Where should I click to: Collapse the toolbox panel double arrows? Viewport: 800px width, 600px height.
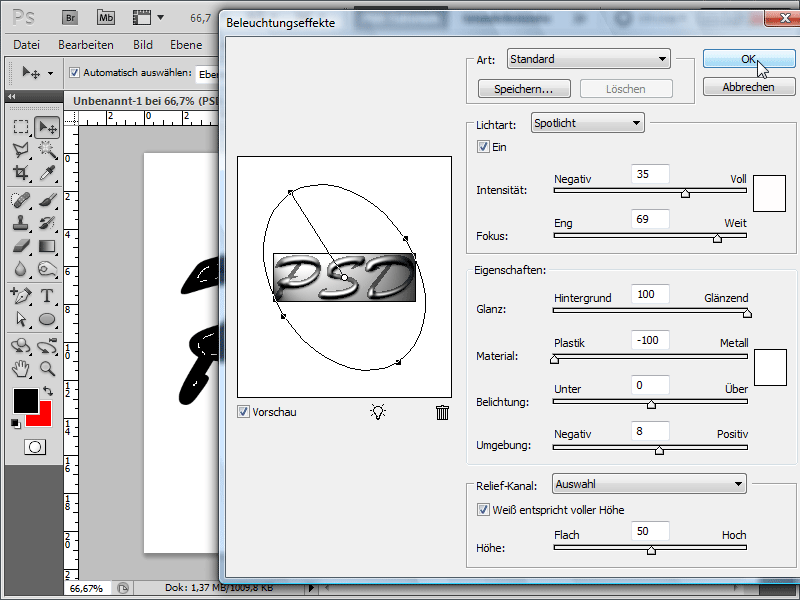(12, 96)
